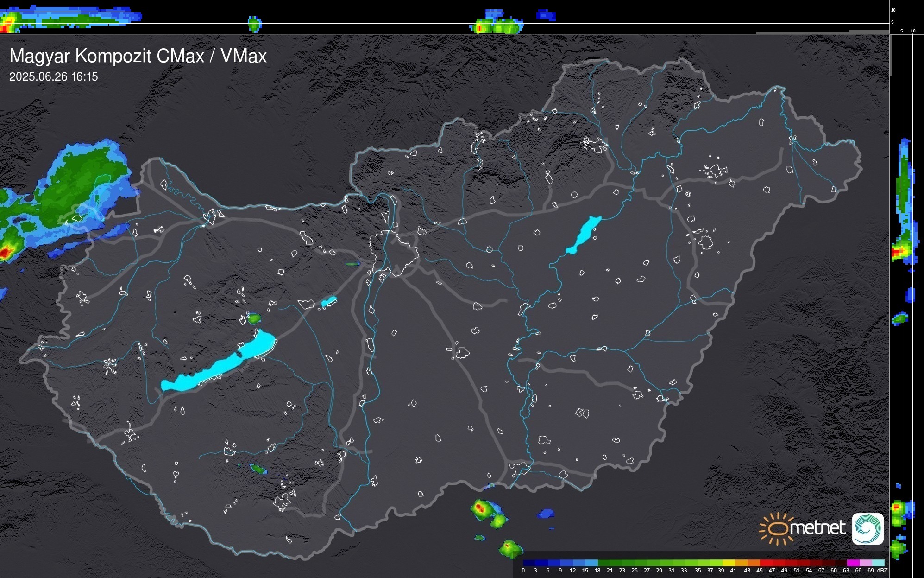Click the dBZ unit label
Image resolution: width=924 pixels, height=578 pixels.
882,571
